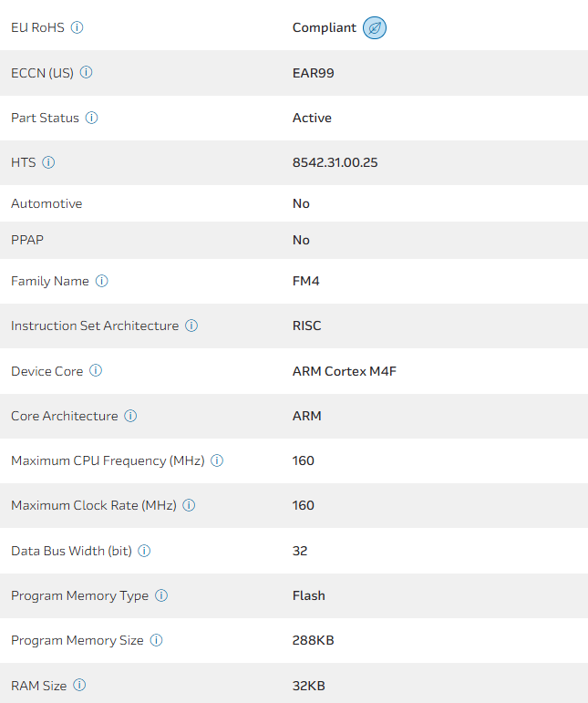Click the info icon for Data Bus Width
Image resolution: width=588 pixels, height=703 pixels.
pos(144,551)
